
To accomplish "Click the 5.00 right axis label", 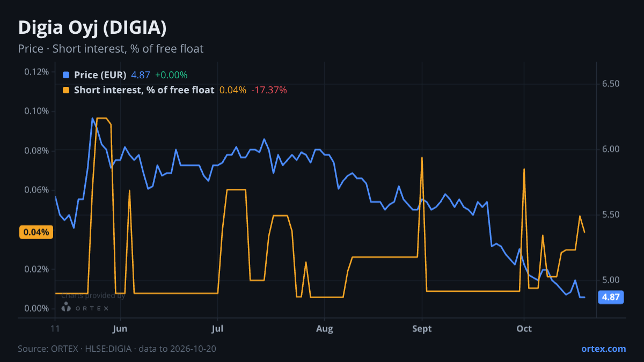I will [611, 280].
